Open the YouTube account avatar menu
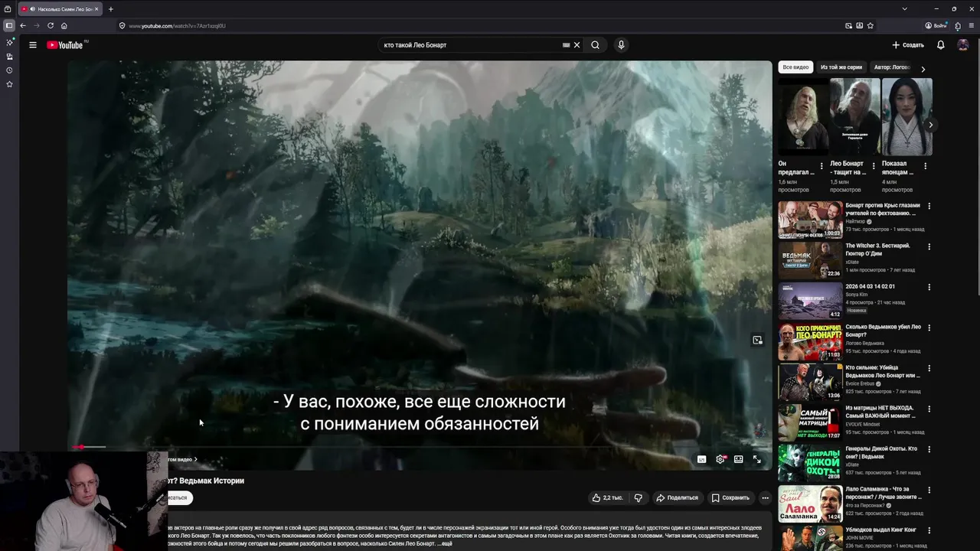980x551 pixels. [962, 45]
